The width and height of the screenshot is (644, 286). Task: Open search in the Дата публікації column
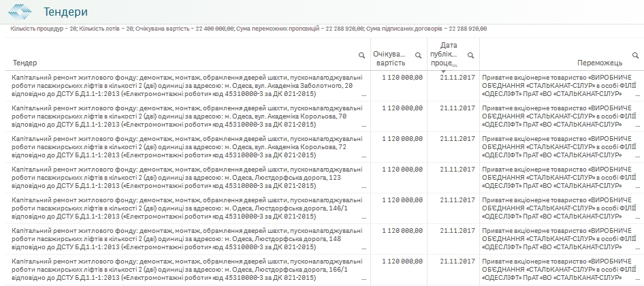[470, 55]
